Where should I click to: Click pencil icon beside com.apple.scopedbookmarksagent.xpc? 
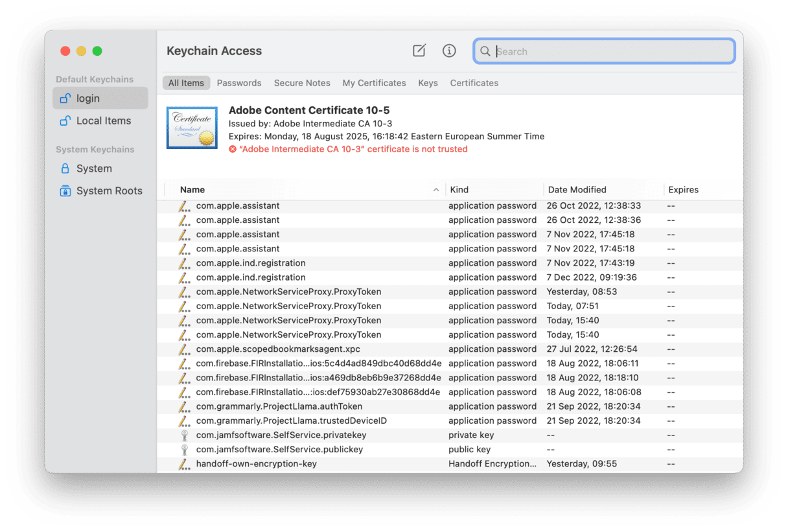click(x=185, y=349)
